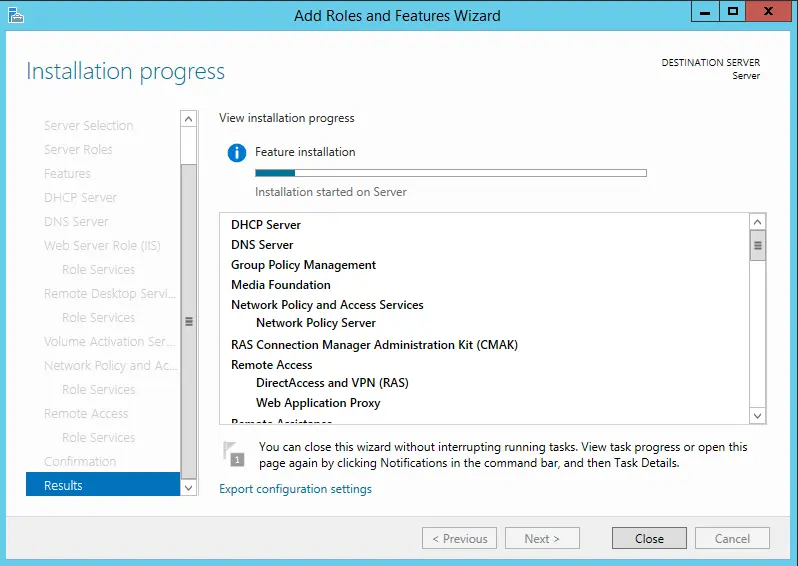Viewport: 798px width, 566px height.
Task: Maximize the wizard window
Action: pyautogui.click(x=733, y=12)
